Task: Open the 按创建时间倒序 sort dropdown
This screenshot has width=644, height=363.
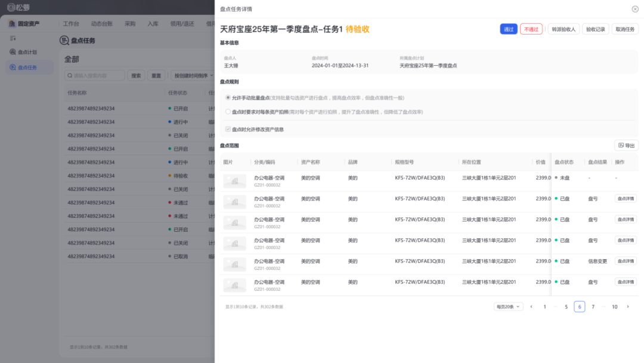Action: pyautogui.click(x=192, y=76)
